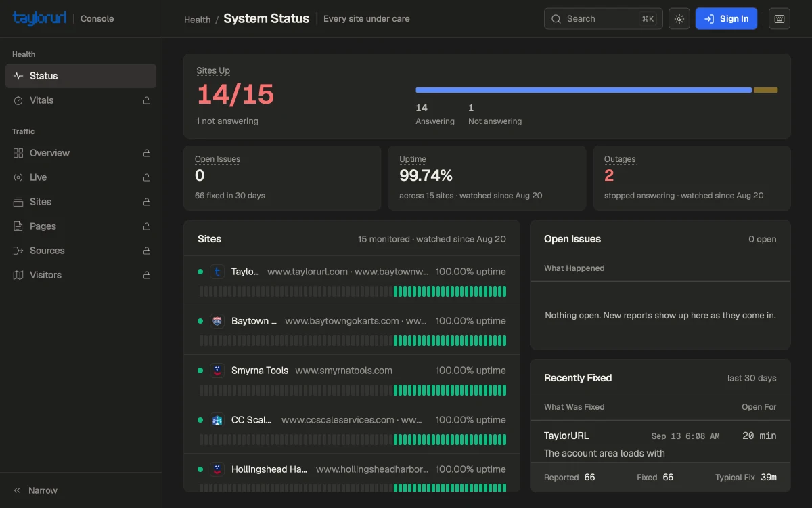
Task: Click '0 open' issues count
Action: click(x=763, y=239)
